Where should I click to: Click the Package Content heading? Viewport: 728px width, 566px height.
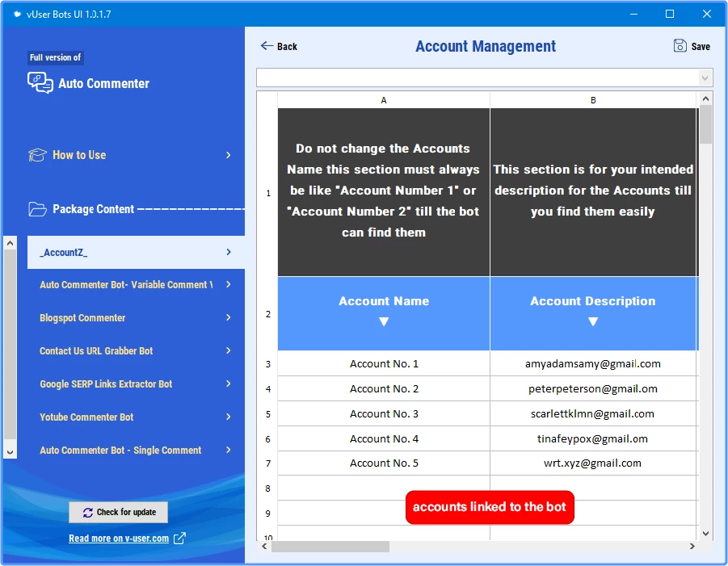(x=93, y=209)
